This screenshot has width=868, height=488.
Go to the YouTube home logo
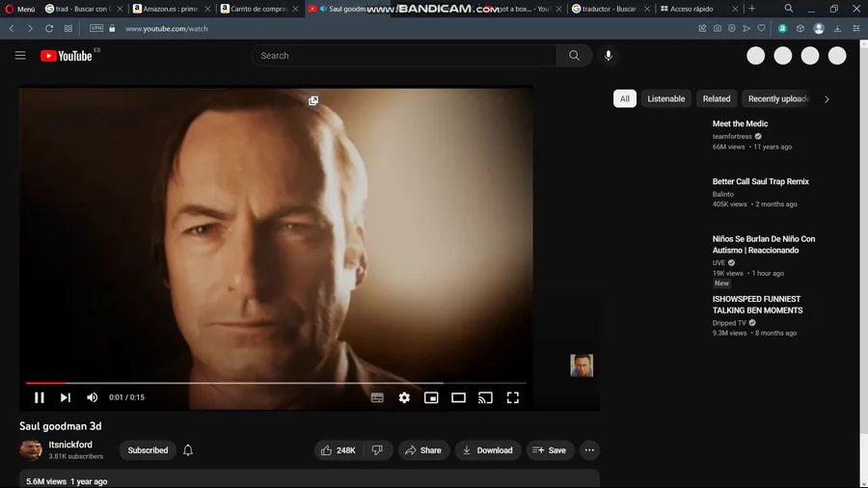[67, 56]
